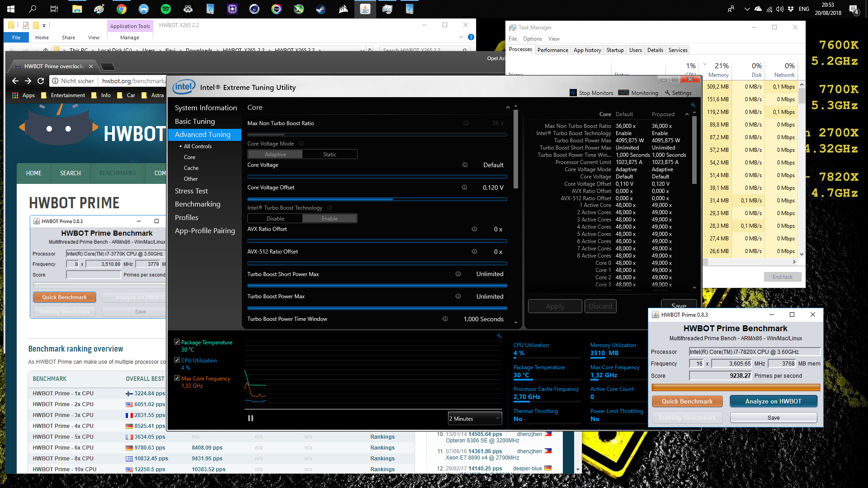Screen dimensions: 868x488
Task: Select Stress Test in XTU sidebar
Action: pos(191,191)
